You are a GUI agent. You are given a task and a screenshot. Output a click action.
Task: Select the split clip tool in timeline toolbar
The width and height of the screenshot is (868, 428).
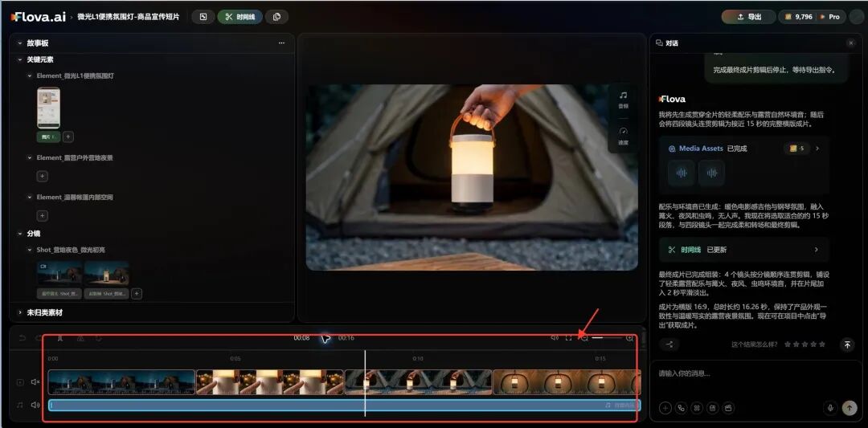[x=60, y=338]
